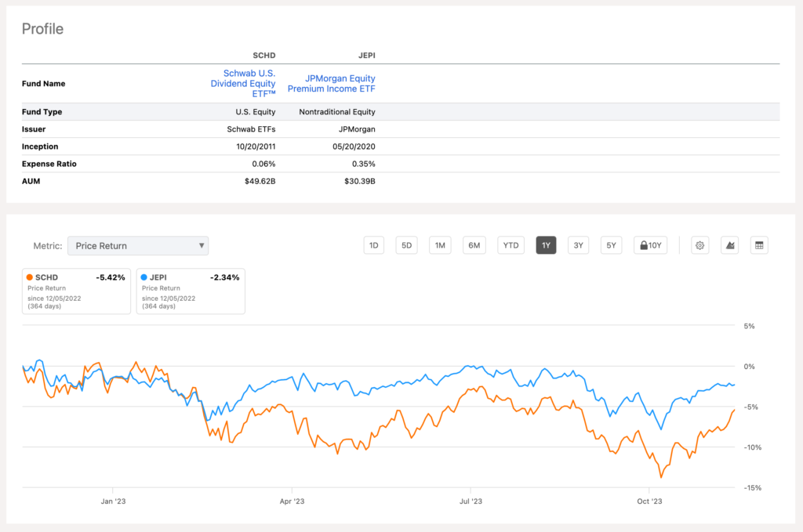Click the JPMorgan issuer cell
803x532 pixels.
[x=357, y=129]
